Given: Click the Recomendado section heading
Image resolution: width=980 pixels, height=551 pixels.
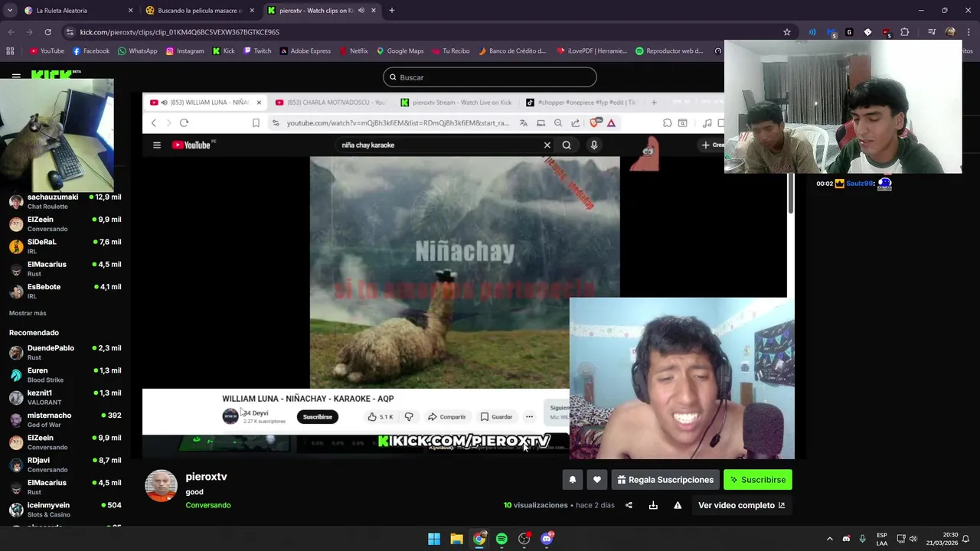Looking at the screenshot, I should [34, 333].
